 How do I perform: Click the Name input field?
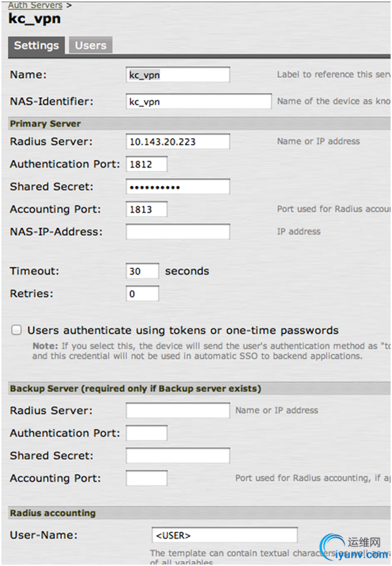[x=178, y=75]
